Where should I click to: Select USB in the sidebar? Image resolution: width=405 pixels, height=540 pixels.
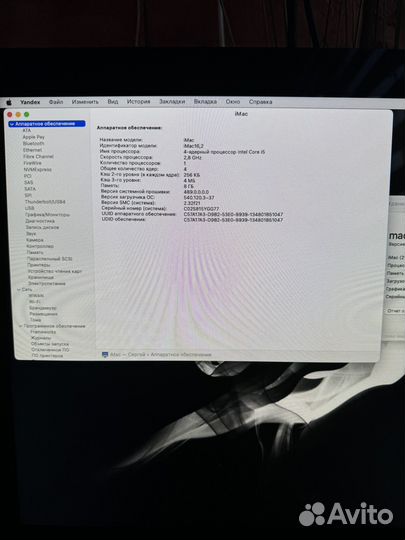[29, 208]
